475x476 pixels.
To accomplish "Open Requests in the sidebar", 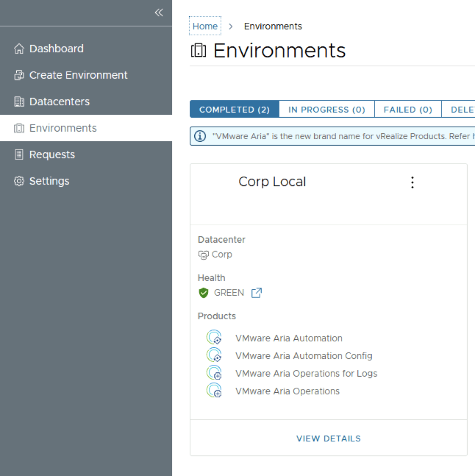I will [x=86, y=154].
